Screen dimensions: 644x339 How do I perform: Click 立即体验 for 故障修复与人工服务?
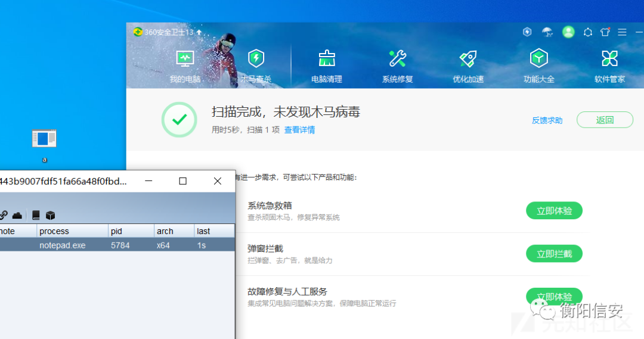[x=554, y=296]
